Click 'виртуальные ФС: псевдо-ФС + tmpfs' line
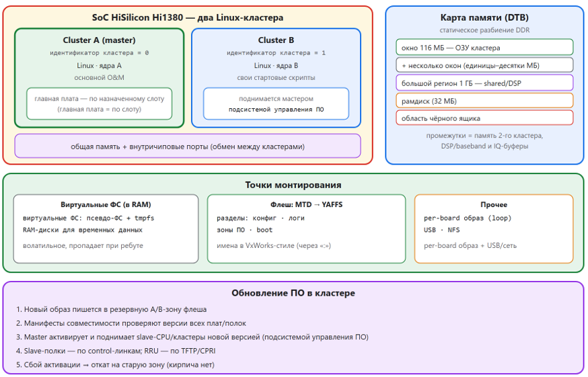 pos(89,218)
